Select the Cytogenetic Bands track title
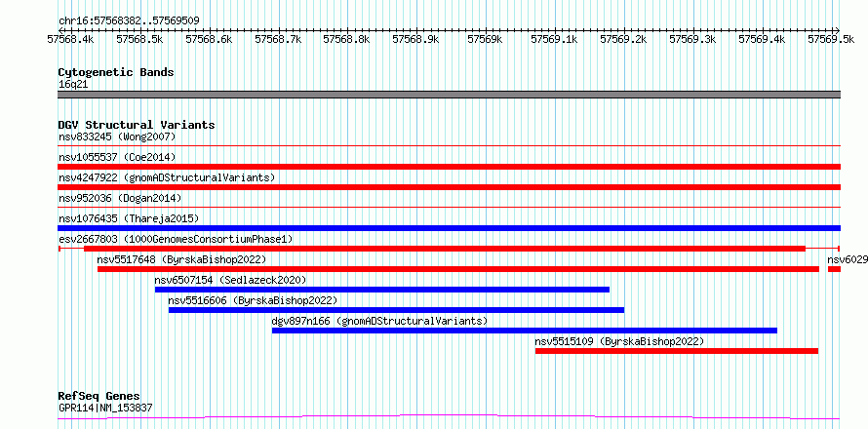868x429 pixels. pos(116,72)
